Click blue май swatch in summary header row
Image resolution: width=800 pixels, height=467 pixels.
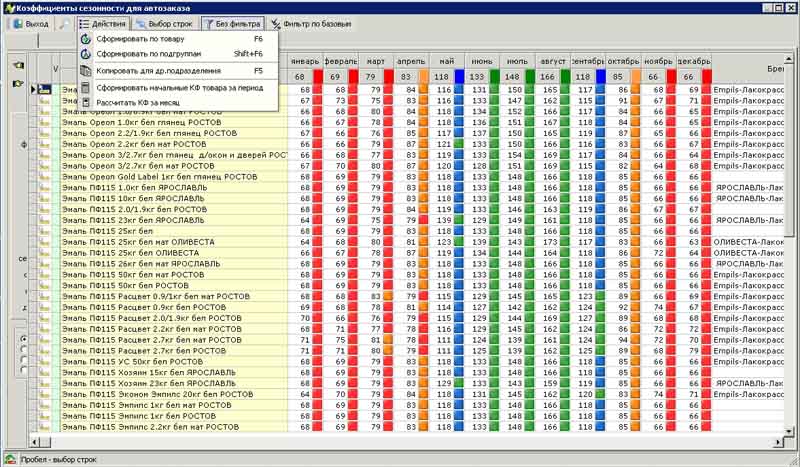[459, 77]
